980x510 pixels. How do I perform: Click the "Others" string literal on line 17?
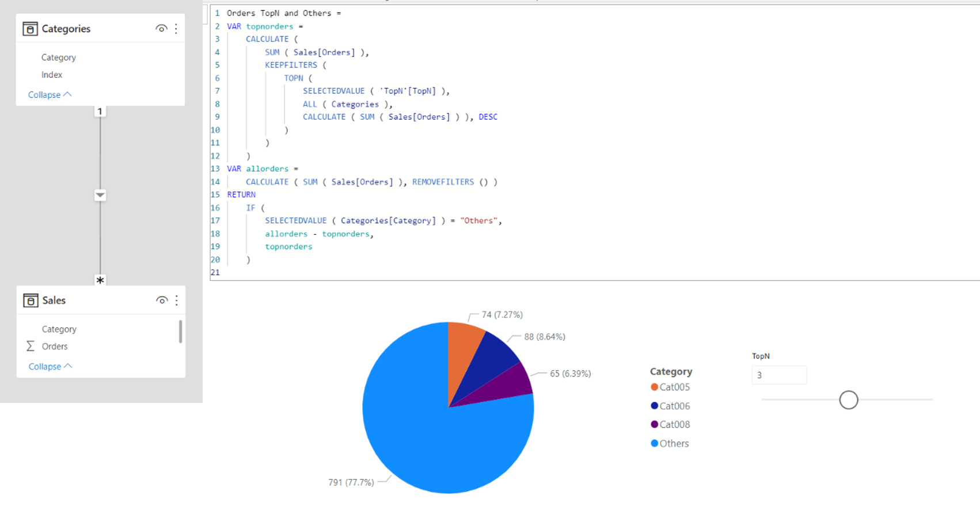(478, 220)
